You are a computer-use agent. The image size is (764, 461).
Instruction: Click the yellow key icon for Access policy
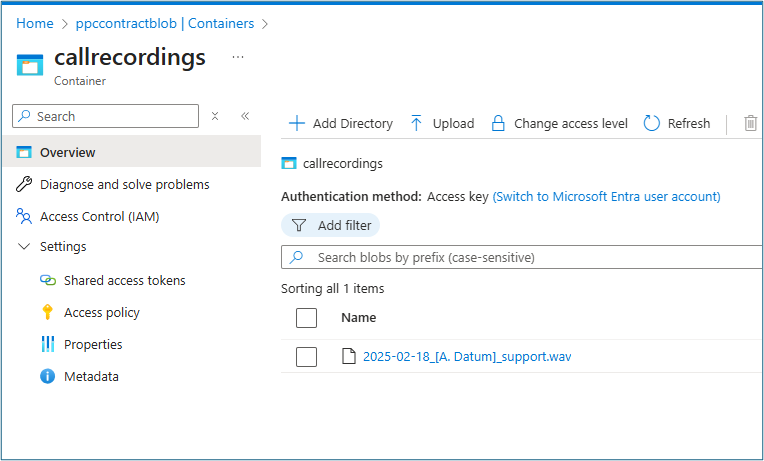click(x=48, y=312)
